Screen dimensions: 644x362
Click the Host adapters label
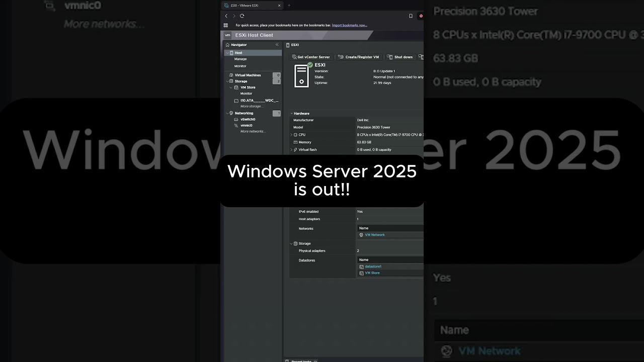click(309, 219)
